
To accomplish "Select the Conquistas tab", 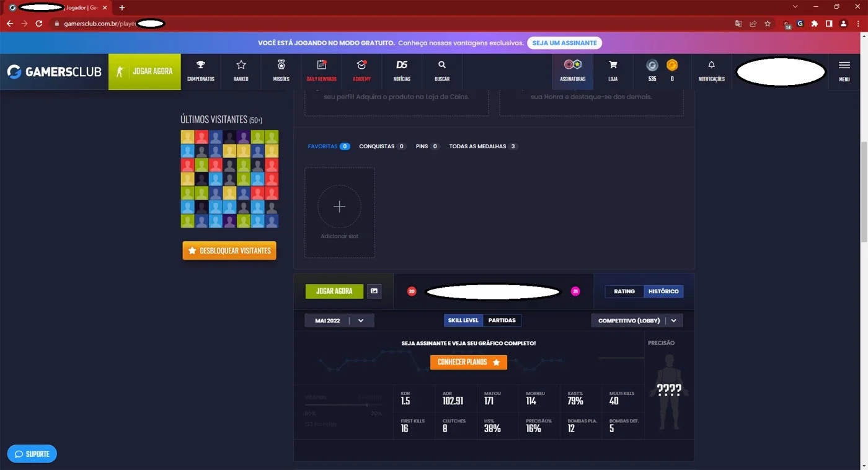I will [x=383, y=146].
